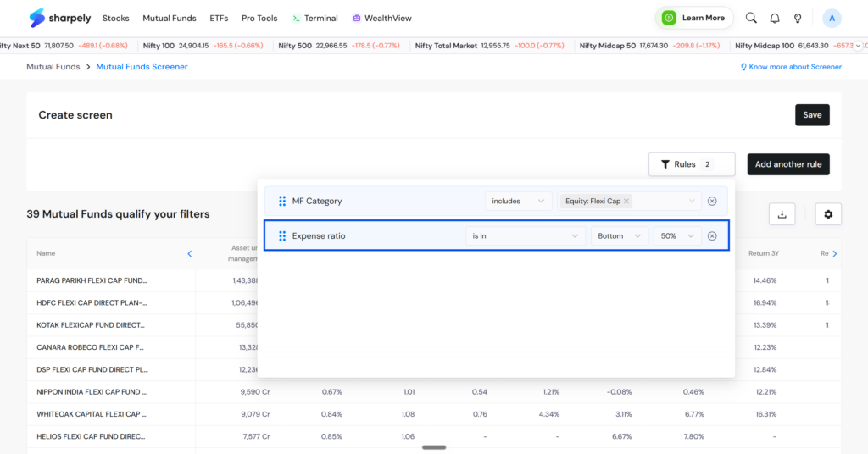
Task: Click Nifty Total Market ticker entry
Action: point(489,46)
